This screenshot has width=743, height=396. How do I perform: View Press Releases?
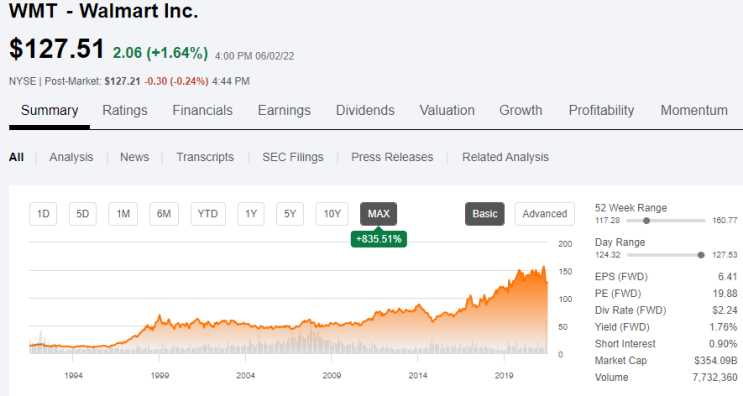coord(392,157)
